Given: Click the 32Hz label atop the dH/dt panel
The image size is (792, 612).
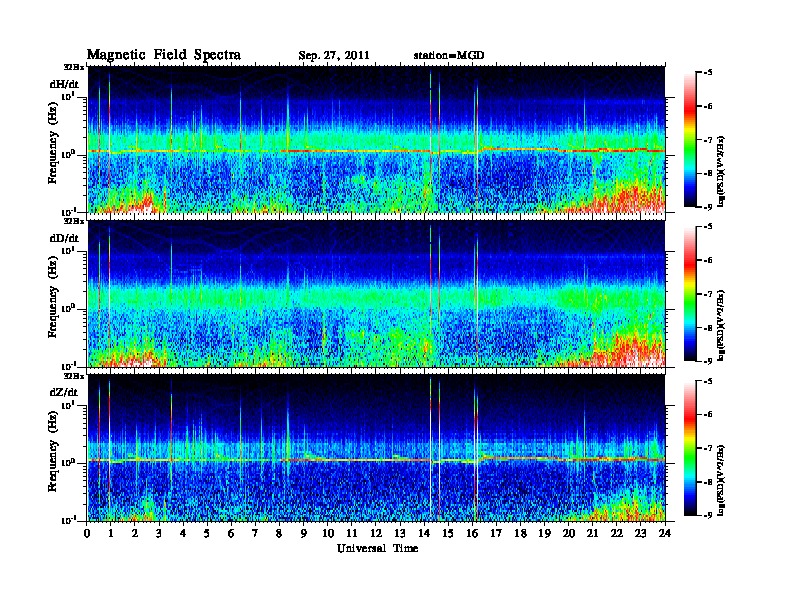Looking at the screenshot, I should point(74,66).
